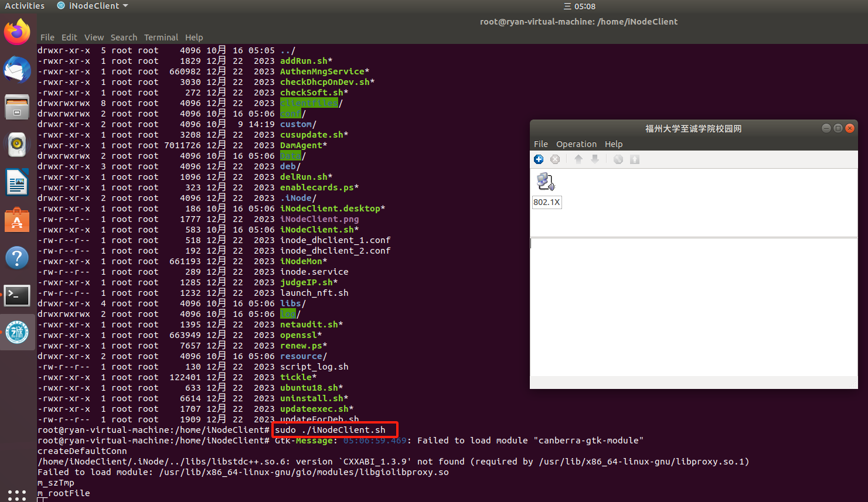The height and width of the screenshot is (502, 868).
Task: Click the upload icon at end of iNode toolbar
Action: 634,159
